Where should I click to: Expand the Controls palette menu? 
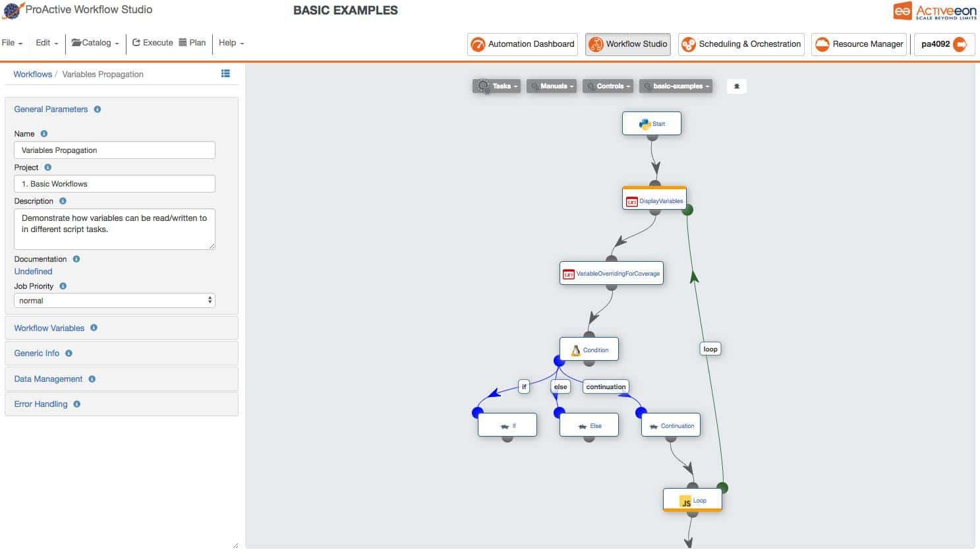coord(607,86)
